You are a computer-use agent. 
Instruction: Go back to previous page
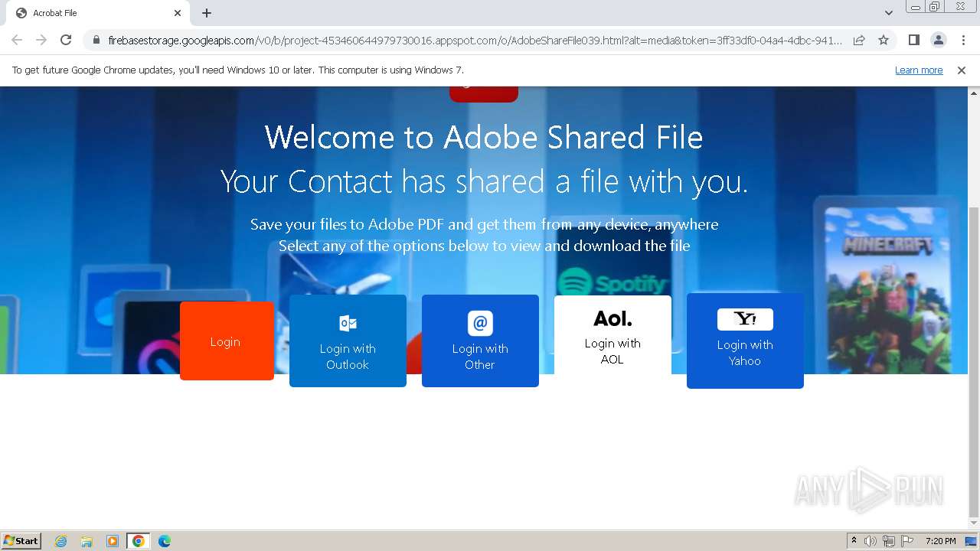pyautogui.click(x=17, y=40)
